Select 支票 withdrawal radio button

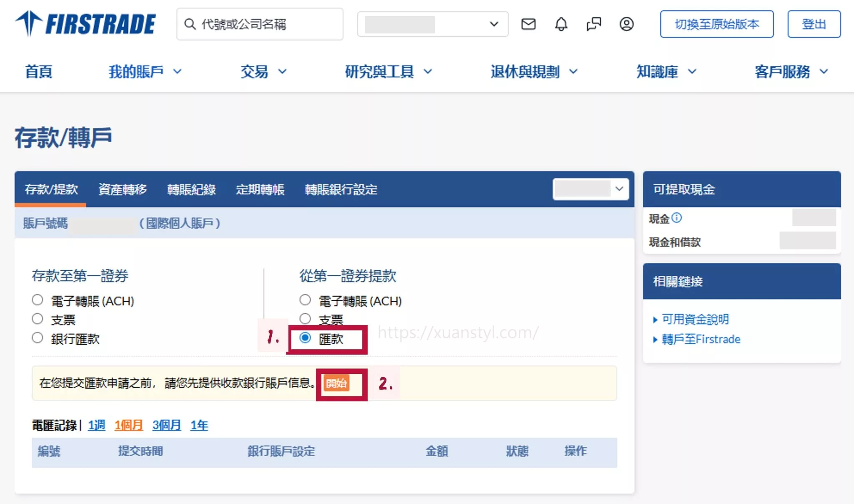pyautogui.click(x=305, y=319)
